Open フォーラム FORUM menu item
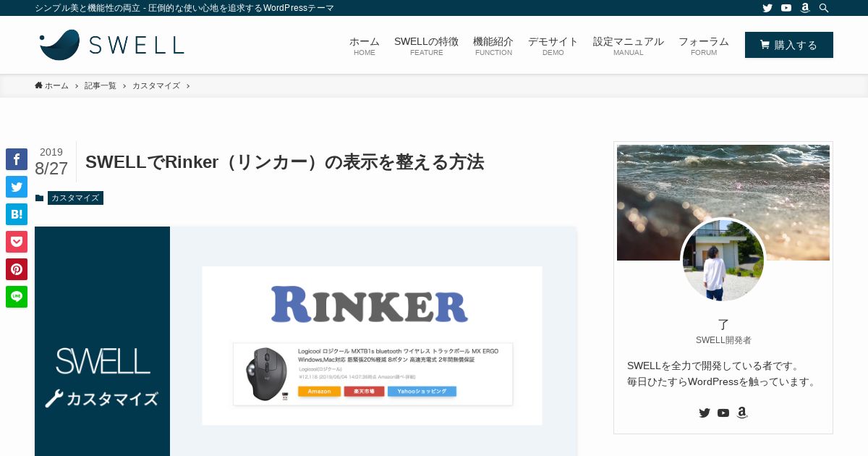Screen dimensions: 868x456 click(x=703, y=46)
